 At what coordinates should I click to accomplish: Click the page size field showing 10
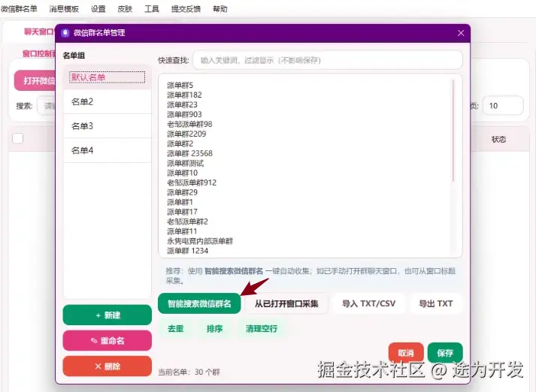(502, 106)
